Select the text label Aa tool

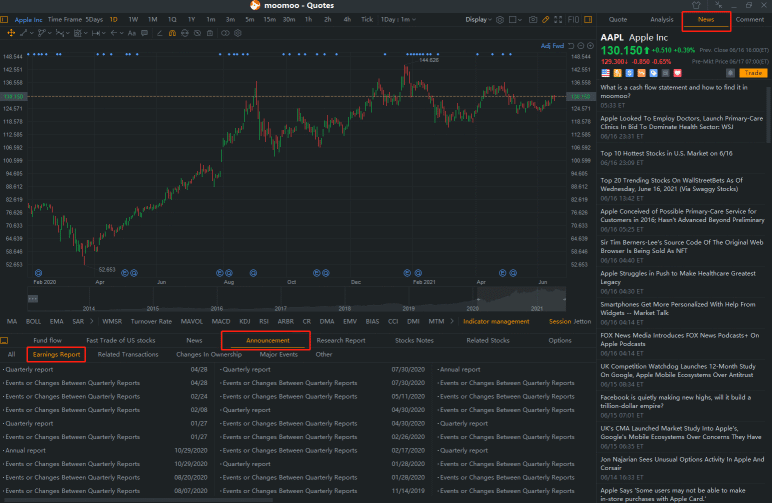tap(131, 33)
